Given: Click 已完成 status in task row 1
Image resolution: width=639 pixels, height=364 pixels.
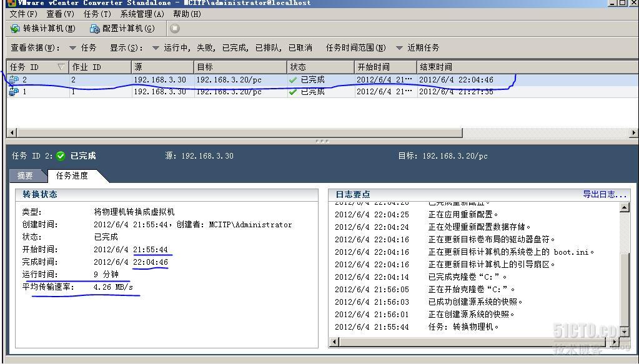Looking at the screenshot, I should 312,92.
